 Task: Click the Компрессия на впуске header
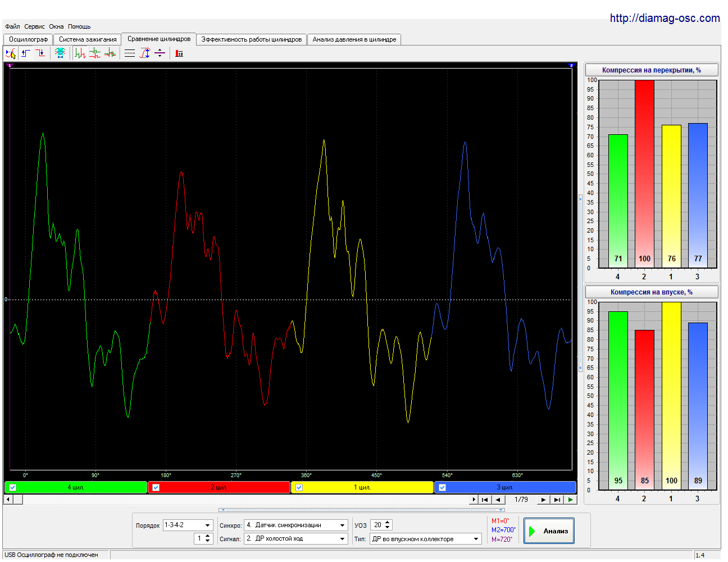pos(652,292)
